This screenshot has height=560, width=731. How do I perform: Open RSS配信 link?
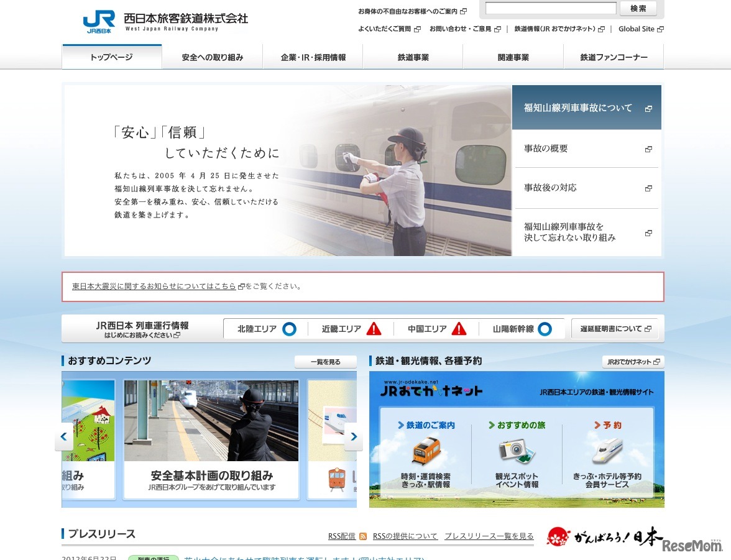click(342, 536)
